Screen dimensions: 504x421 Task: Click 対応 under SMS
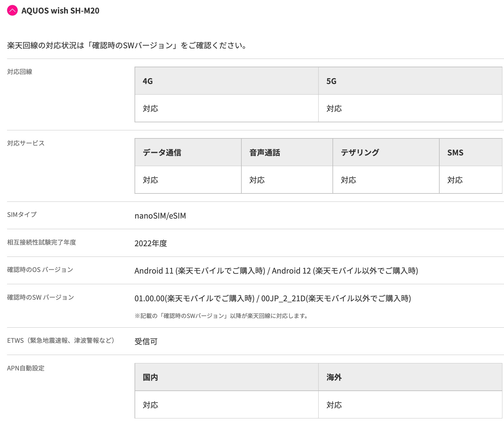pos(455,180)
